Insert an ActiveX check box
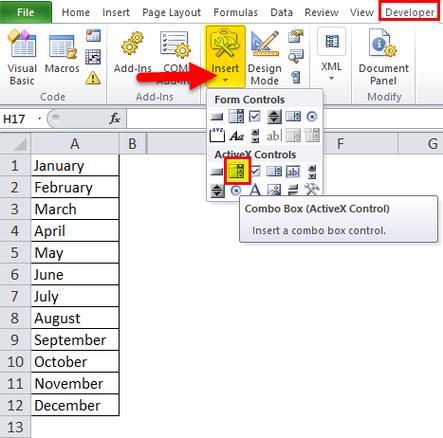This screenshot has height=438, width=443. [255, 171]
